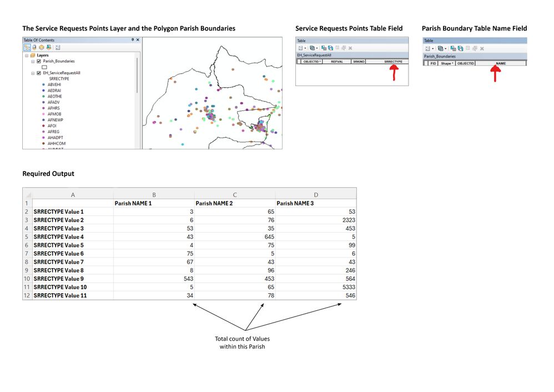Select spreadsheet column D header
This screenshot has width=554, height=392.
click(x=316, y=195)
